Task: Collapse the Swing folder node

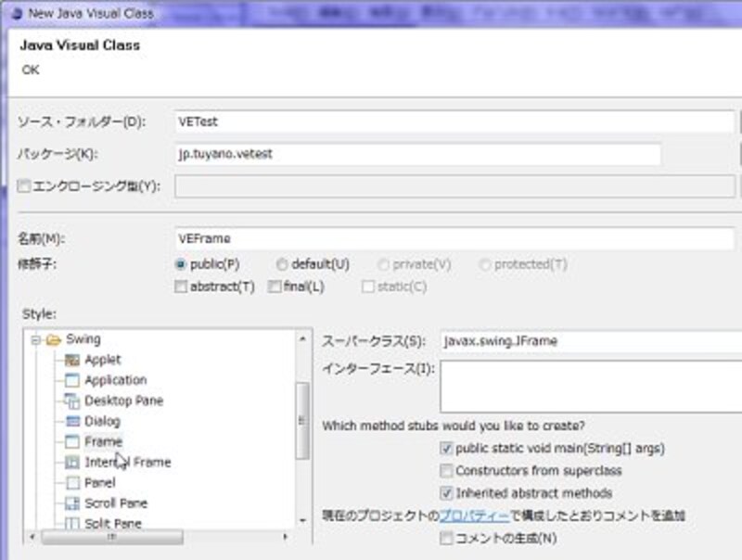Action: (36, 339)
